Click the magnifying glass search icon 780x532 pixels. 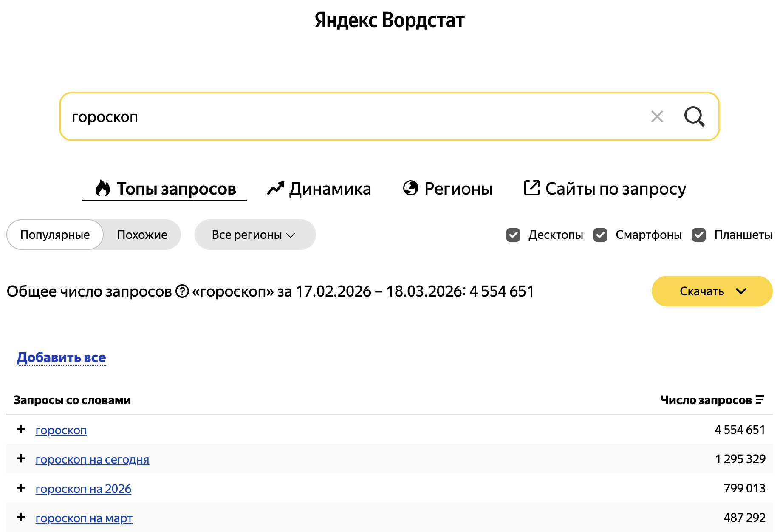[x=694, y=116]
